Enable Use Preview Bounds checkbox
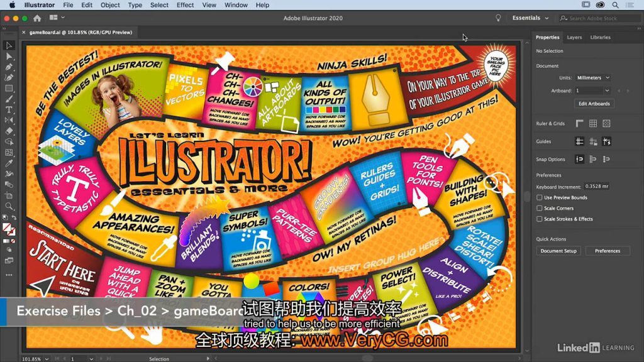644x362 pixels. [x=539, y=197]
